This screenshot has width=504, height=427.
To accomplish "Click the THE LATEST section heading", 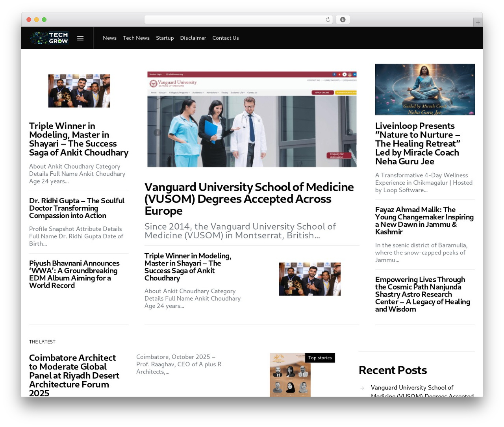I will point(42,342).
